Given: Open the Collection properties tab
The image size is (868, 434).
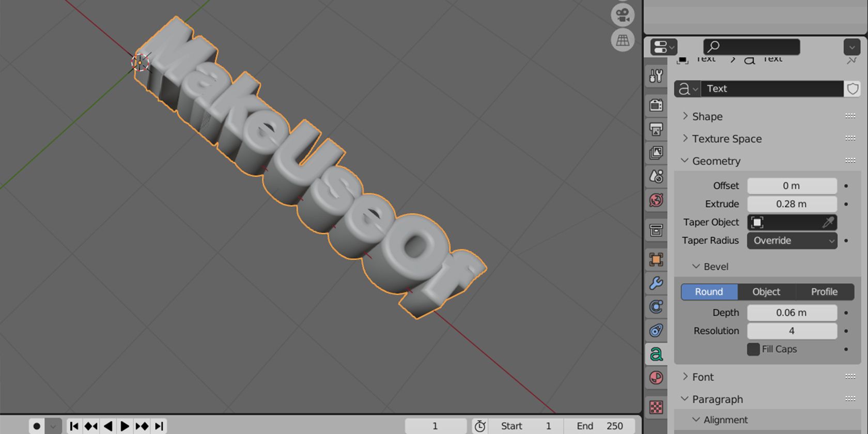Looking at the screenshot, I should [x=656, y=230].
